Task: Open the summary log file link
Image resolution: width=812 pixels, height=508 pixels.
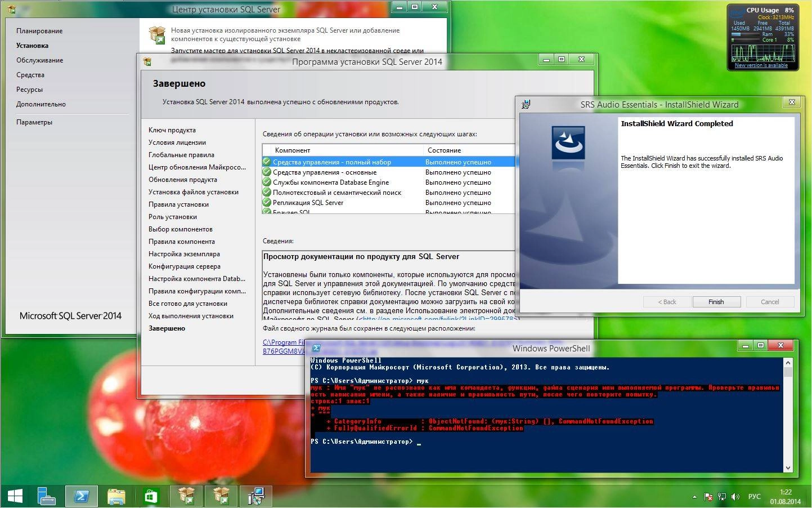Action: point(284,346)
